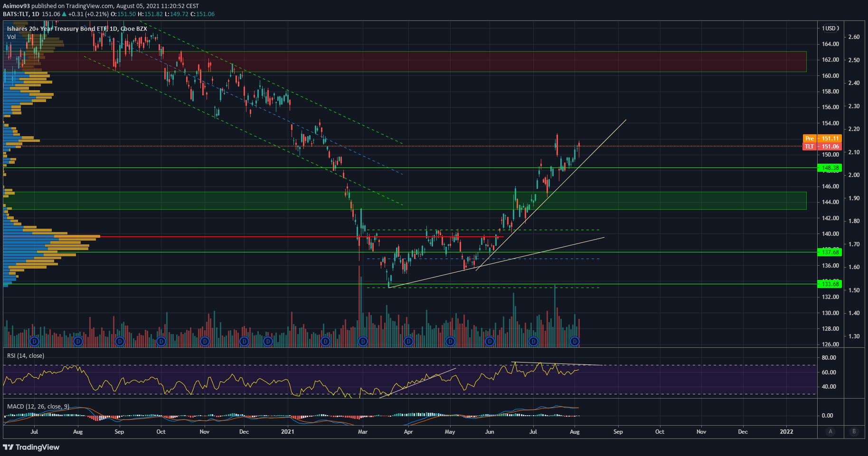Click the Pre 151.11 pre-market price label
The image size is (868, 456).
point(822,139)
